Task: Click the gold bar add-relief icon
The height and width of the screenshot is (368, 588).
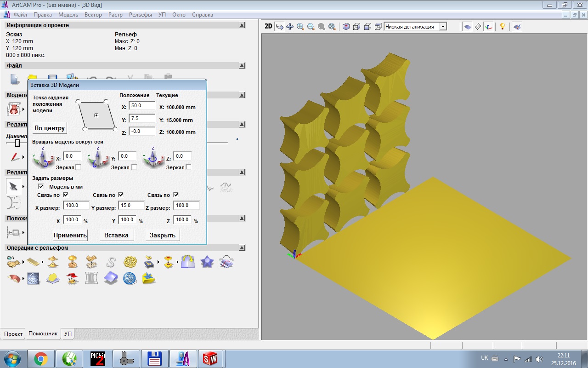Action: [34, 262]
